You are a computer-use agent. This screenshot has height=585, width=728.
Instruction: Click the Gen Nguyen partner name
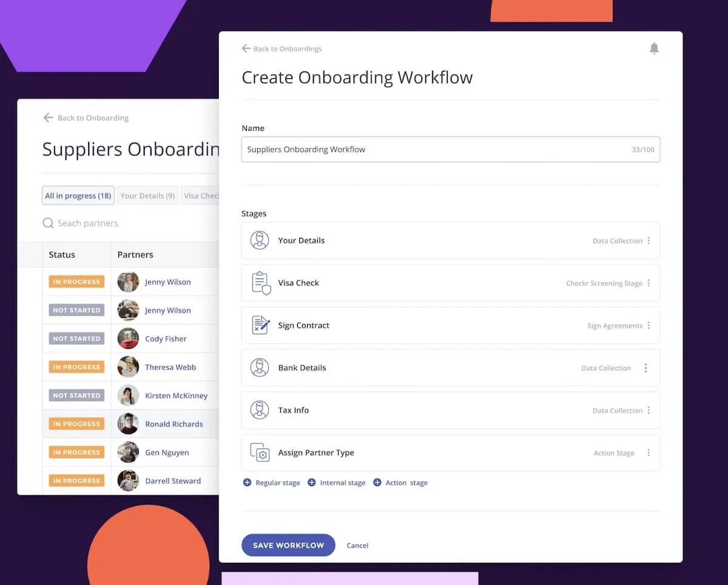[x=167, y=453]
